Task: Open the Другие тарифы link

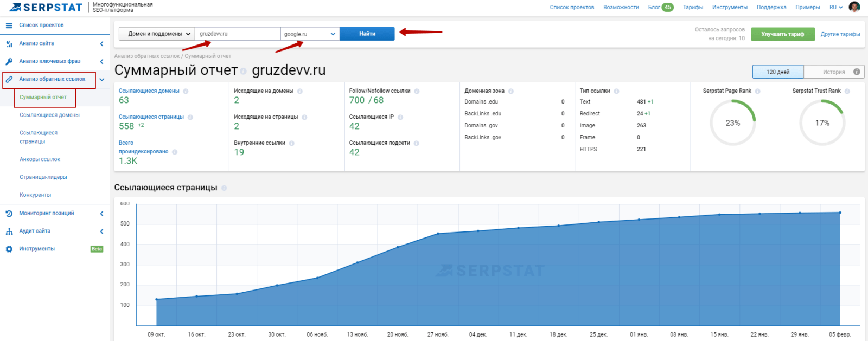Action: tap(840, 34)
